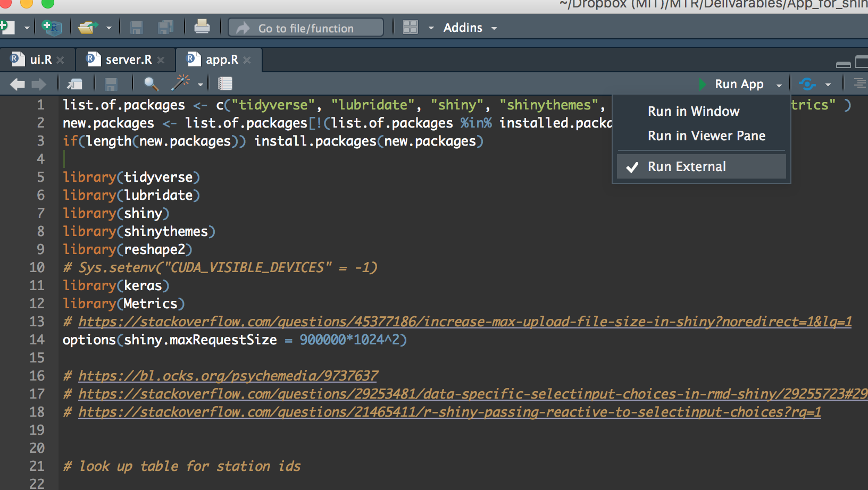Viewport: 868px width, 490px height.
Task: Click 'new.packages' at start of line 2
Action: coord(108,123)
